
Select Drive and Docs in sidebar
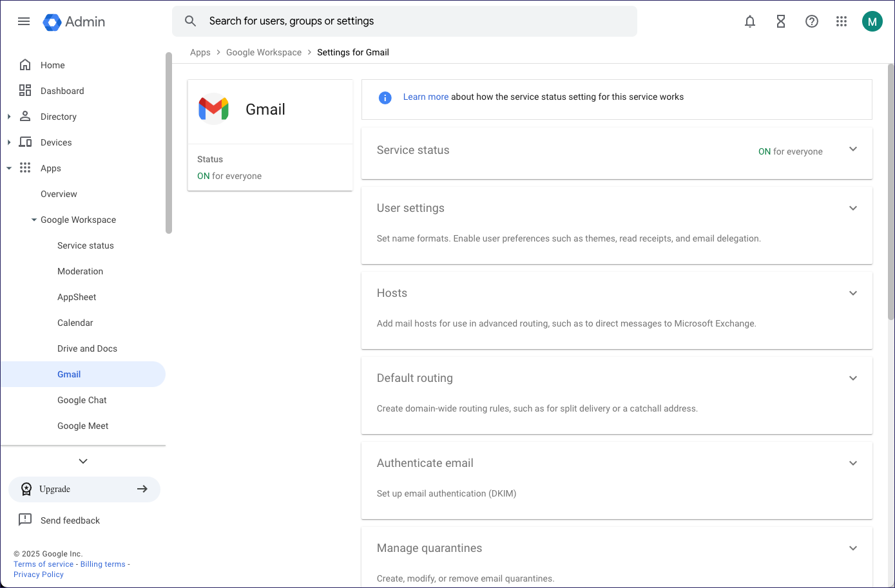(x=87, y=348)
